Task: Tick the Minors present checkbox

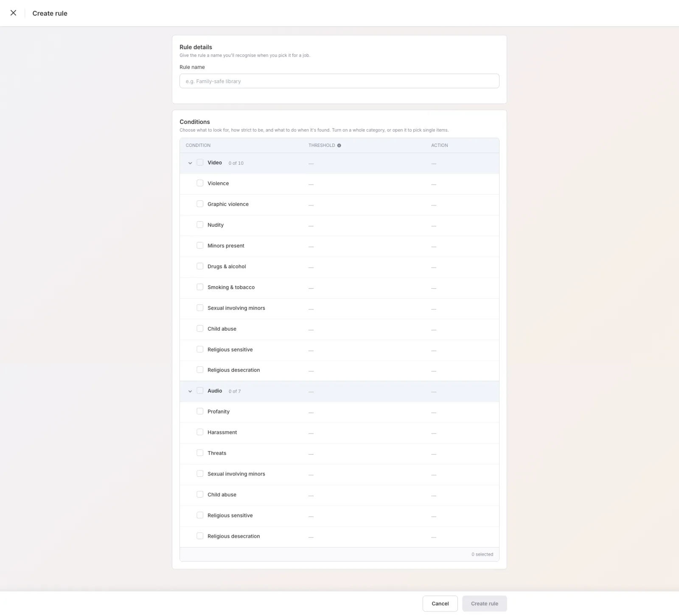Action: (200, 245)
